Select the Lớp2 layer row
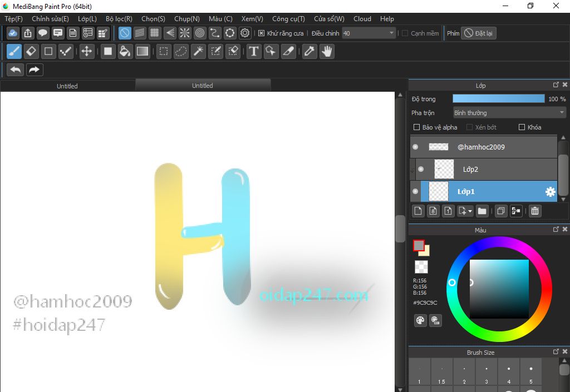This screenshot has width=570, height=392. coord(486,169)
